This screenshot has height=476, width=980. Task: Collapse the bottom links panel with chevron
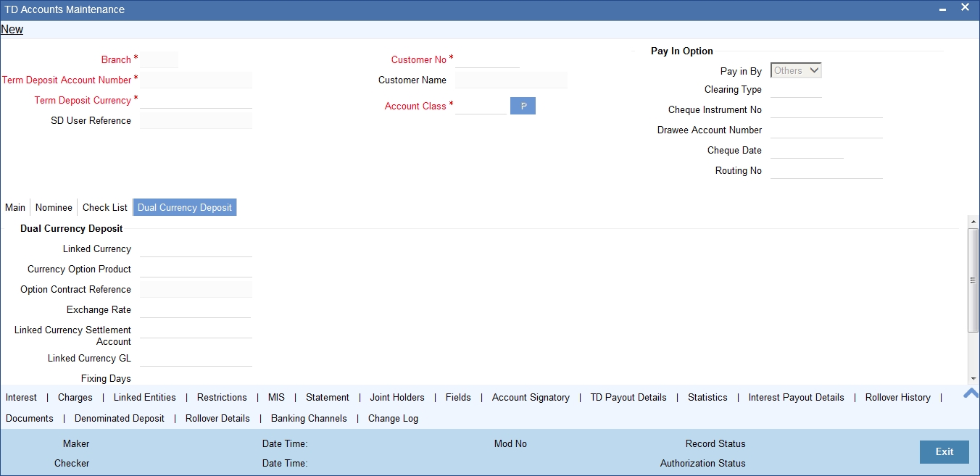[971, 393]
